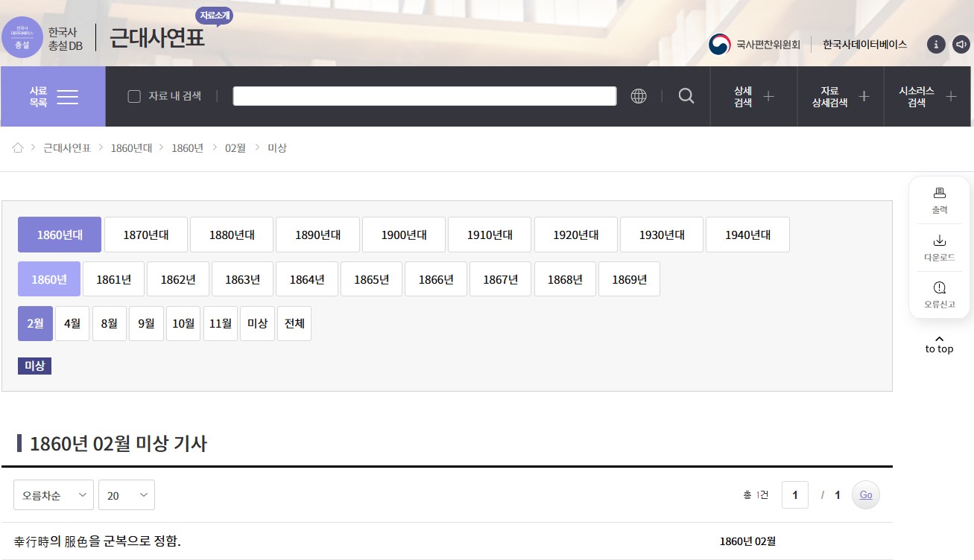This screenshot has width=974, height=560.
Task: Select the 1870년대 decade tab
Action: (146, 235)
